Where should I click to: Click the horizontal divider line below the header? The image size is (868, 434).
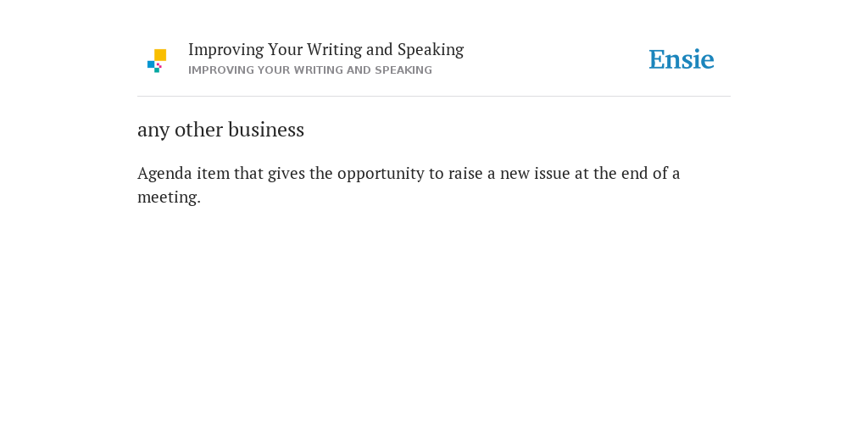tap(434, 97)
